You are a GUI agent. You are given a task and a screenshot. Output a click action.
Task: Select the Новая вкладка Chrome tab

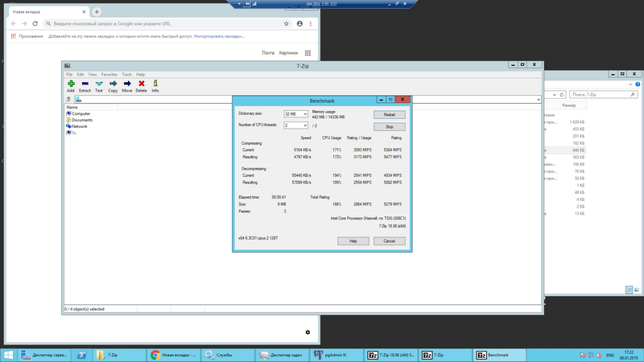click(47, 12)
